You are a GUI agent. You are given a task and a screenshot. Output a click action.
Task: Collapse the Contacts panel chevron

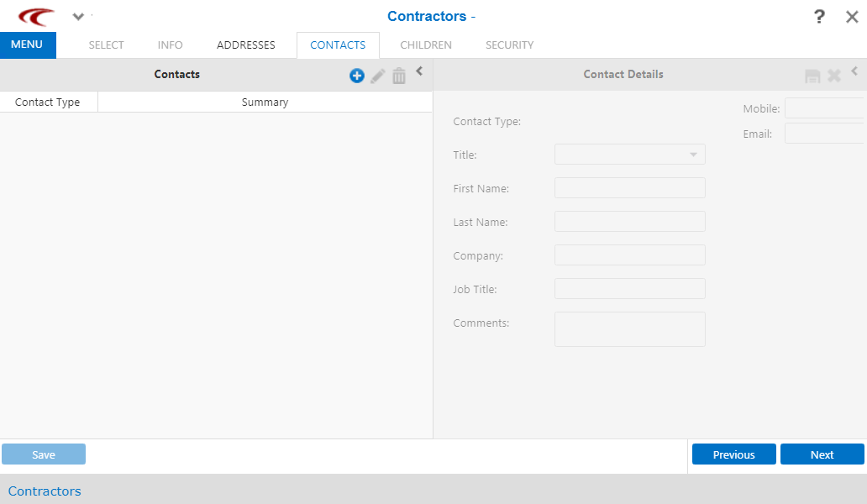pyautogui.click(x=419, y=71)
